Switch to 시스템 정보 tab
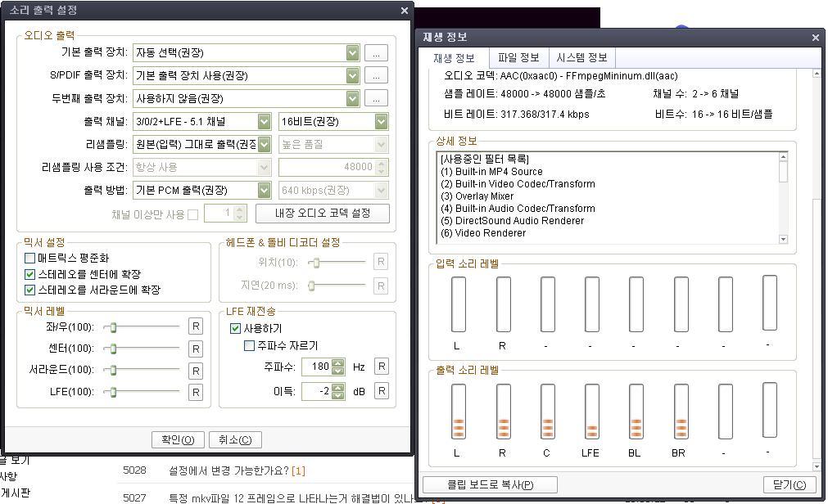Viewport: 828px width, 504px height. pyautogui.click(x=582, y=57)
